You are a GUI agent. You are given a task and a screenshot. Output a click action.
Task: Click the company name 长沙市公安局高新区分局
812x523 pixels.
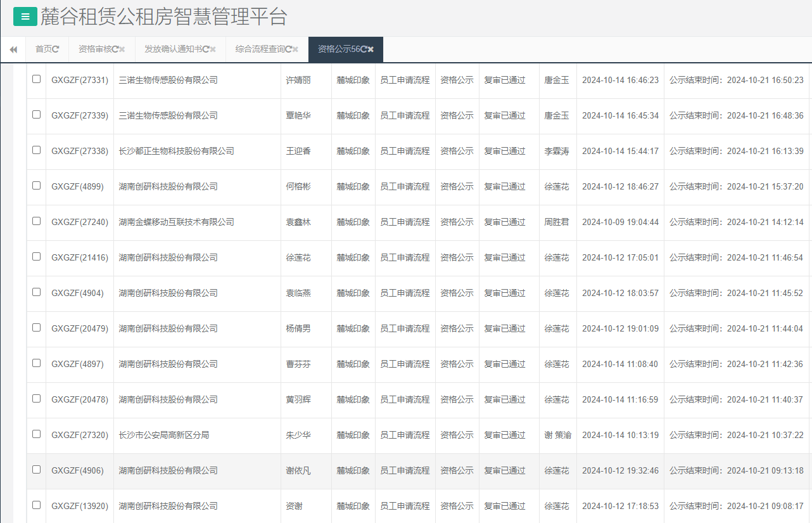point(164,435)
